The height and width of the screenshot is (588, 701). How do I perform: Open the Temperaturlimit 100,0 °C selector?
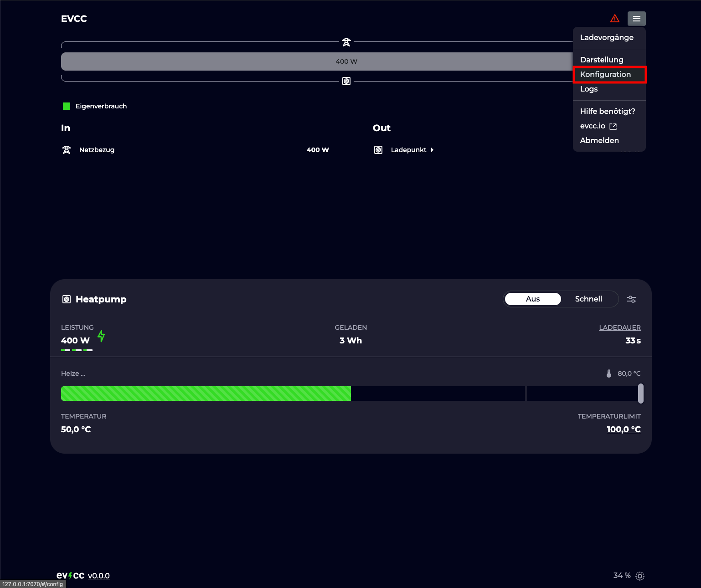[x=623, y=429]
